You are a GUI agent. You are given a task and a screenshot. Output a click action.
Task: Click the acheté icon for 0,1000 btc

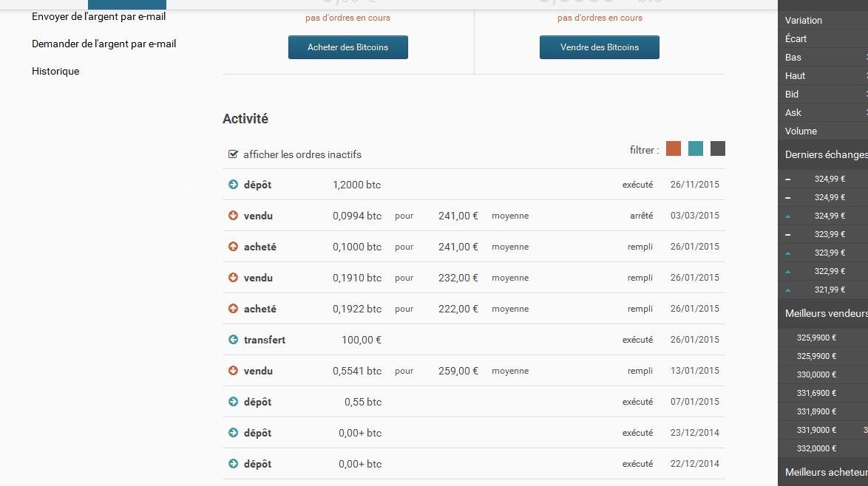[233, 247]
